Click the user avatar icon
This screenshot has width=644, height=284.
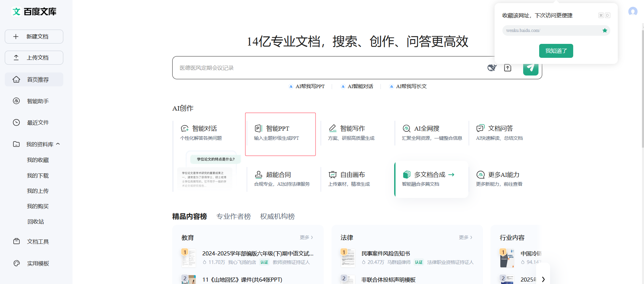point(633,12)
